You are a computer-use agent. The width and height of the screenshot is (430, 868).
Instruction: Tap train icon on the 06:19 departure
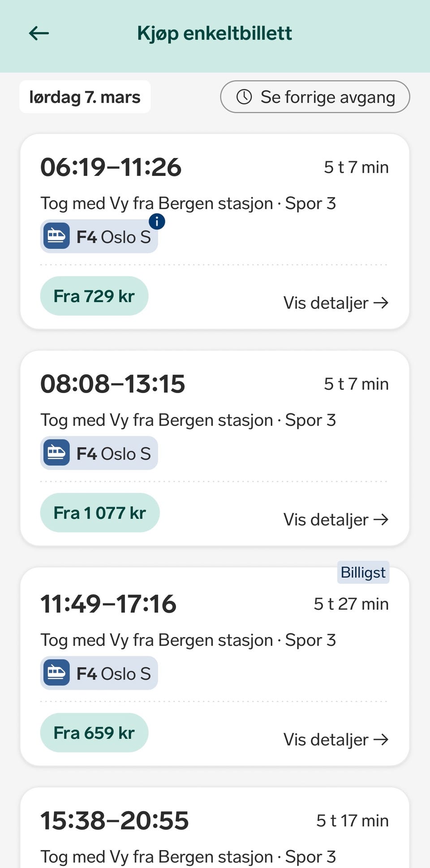coord(56,236)
